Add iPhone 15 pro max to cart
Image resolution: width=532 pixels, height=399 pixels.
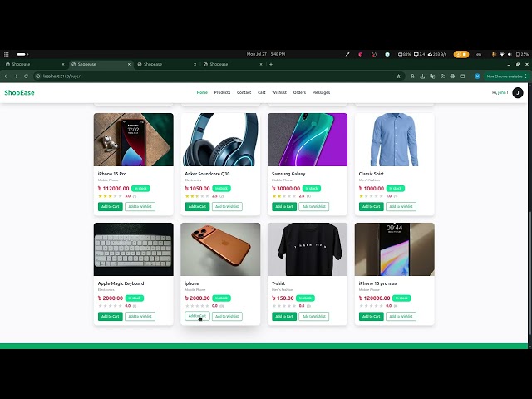(x=372, y=316)
